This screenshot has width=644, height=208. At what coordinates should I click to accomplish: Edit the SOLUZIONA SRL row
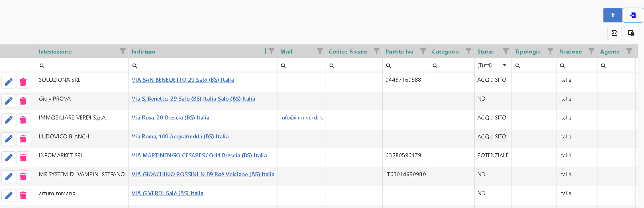pyautogui.click(x=8, y=82)
